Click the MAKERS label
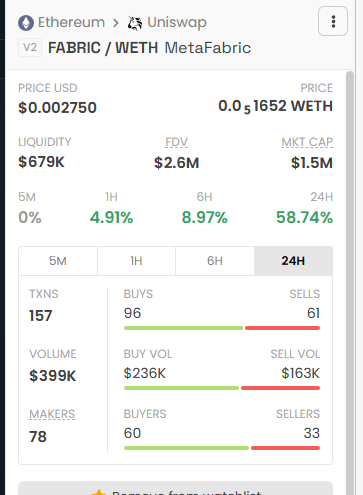363x495 pixels. click(x=52, y=414)
